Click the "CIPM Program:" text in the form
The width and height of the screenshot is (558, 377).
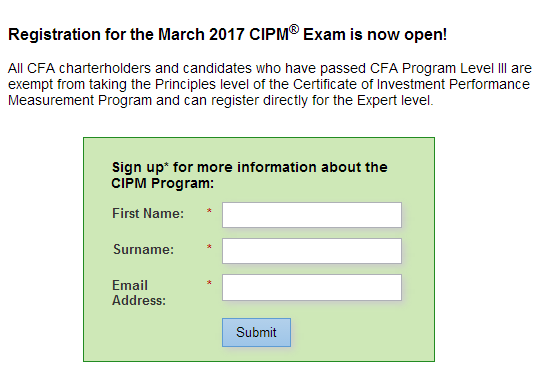pos(163,183)
